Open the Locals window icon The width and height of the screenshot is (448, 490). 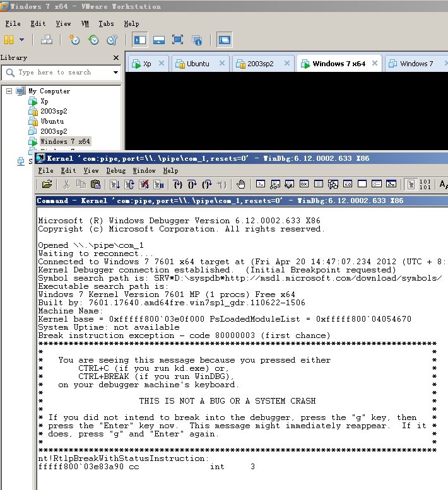click(x=290, y=184)
